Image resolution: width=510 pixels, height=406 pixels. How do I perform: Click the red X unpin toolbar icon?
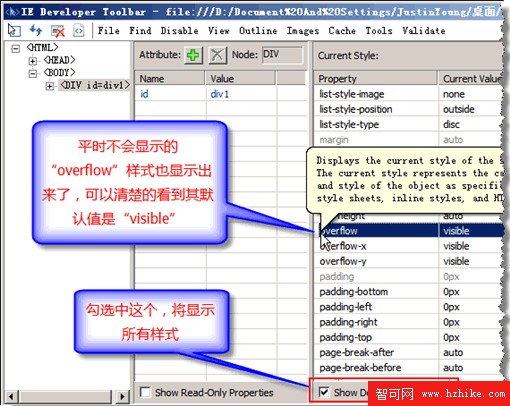pos(57,31)
